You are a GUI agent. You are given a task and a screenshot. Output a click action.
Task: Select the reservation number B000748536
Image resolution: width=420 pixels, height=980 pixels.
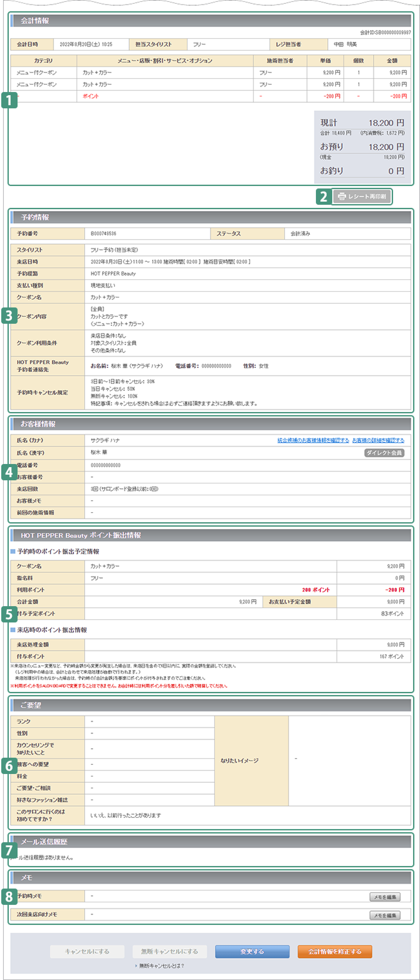[x=104, y=234]
